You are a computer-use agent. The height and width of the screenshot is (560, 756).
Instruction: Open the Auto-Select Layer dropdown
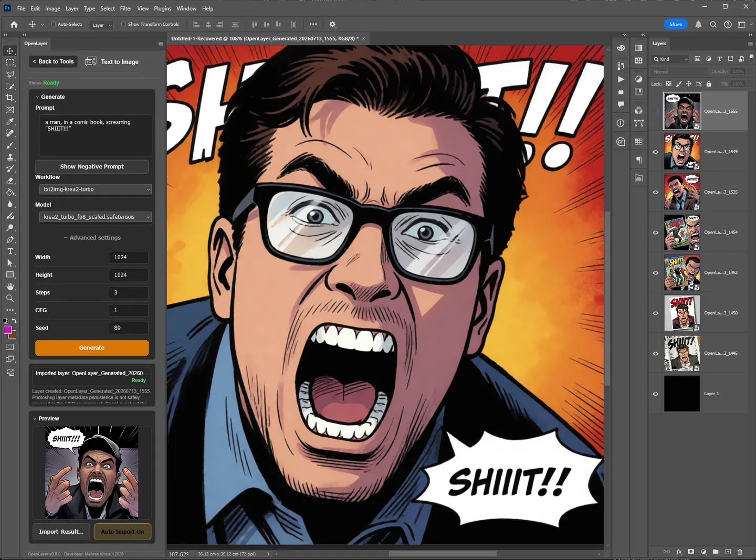(x=101, y=25)
